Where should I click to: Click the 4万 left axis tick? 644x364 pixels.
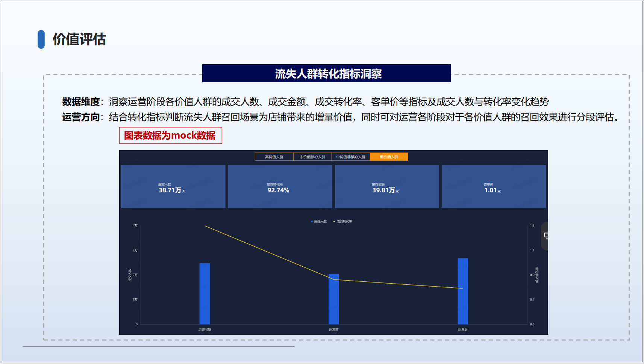click(135, 226)
